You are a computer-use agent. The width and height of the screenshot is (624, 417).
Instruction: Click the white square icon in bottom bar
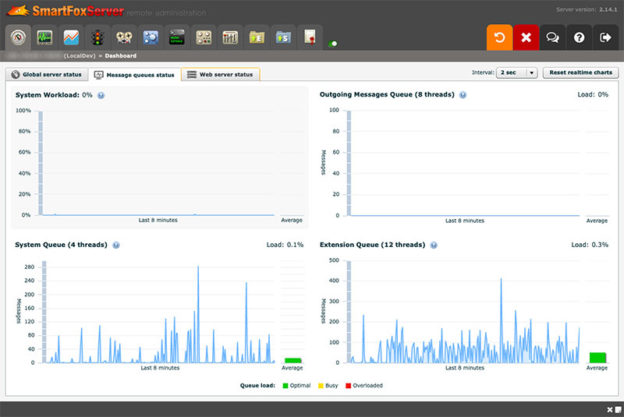[x=618, y=409]
